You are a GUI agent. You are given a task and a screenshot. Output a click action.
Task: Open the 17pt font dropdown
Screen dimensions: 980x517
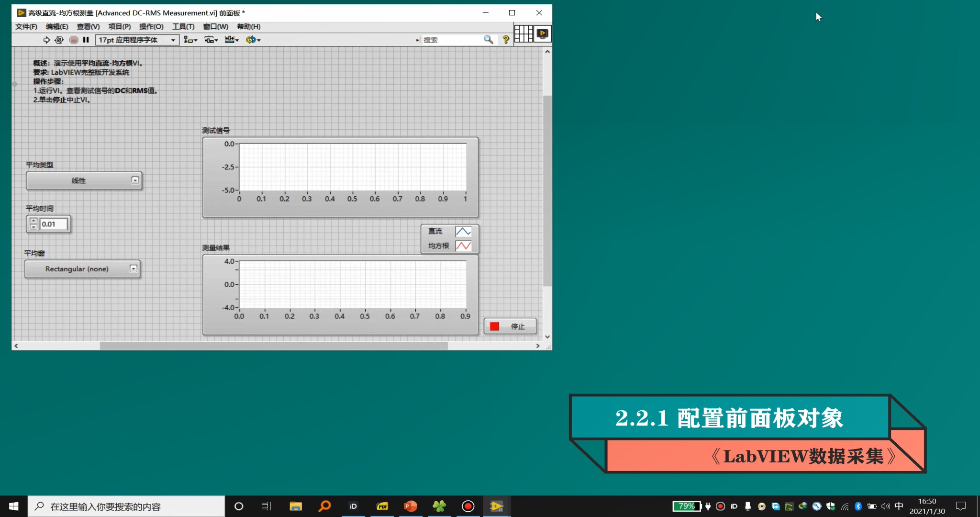(138, 40)
